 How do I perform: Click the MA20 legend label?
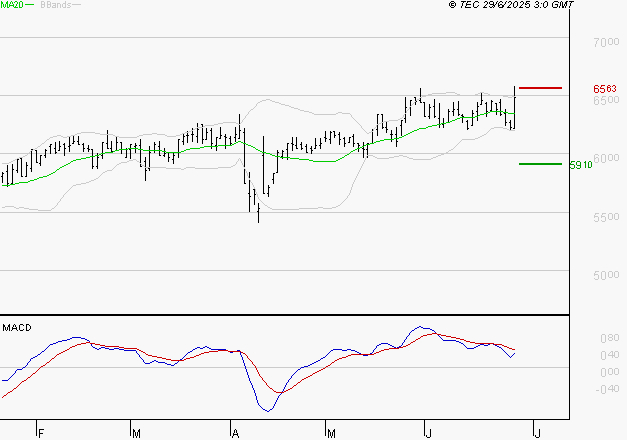pyautogui.click(x=11, y=5)
